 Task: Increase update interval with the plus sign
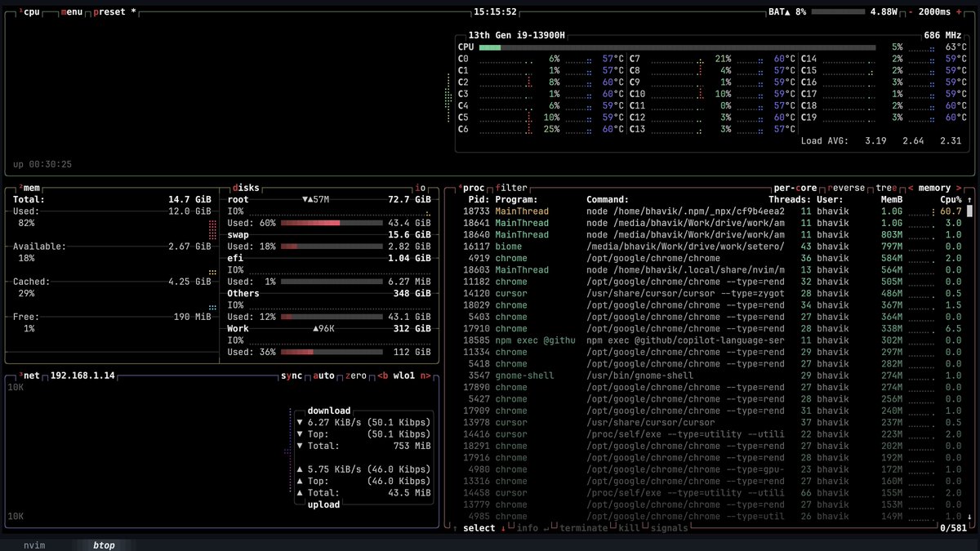point(958,12)
